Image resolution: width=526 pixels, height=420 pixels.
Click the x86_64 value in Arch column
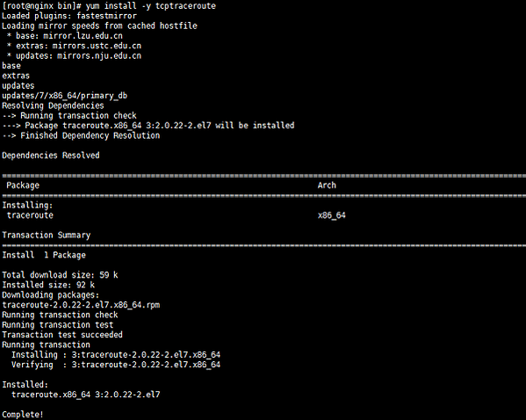pos(331,215)
